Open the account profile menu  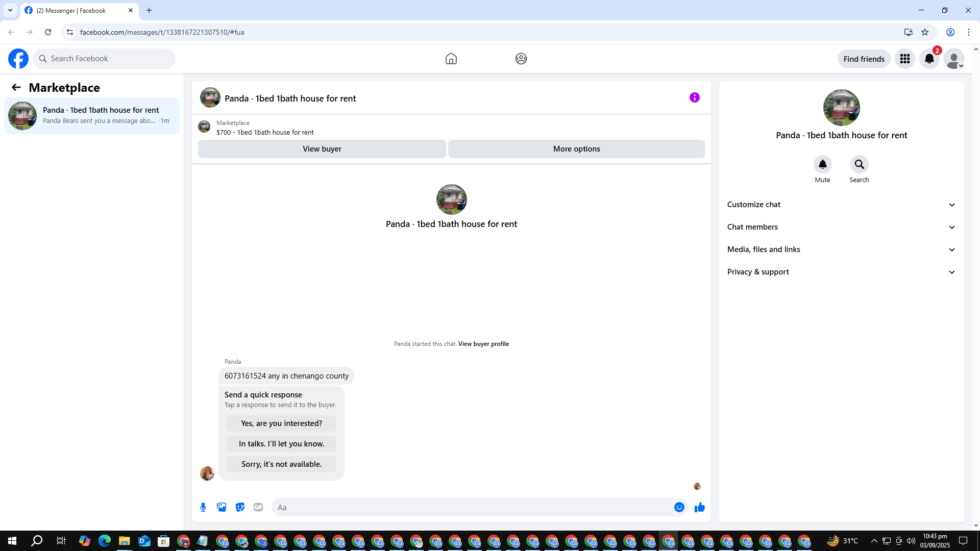click(954, 59)
